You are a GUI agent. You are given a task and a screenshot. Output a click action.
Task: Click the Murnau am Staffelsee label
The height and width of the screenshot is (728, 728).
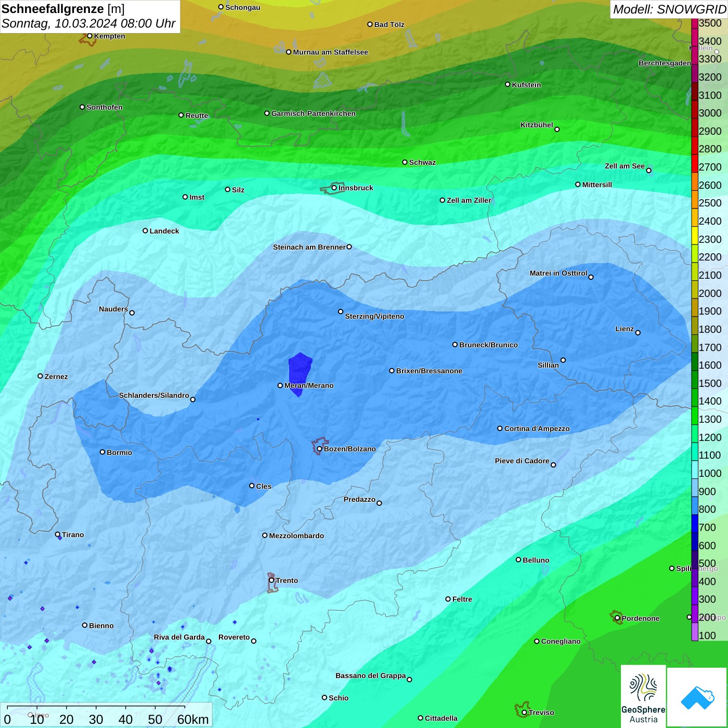click(x=330, y=52)
